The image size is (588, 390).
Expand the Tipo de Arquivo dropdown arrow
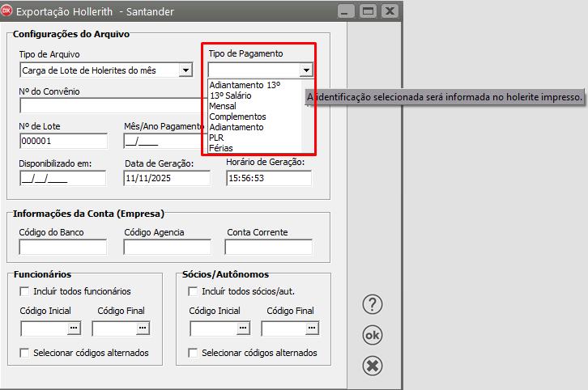point(185,70)
